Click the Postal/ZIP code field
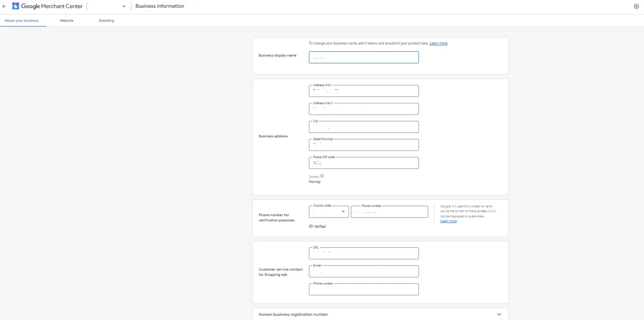This screenshot has height=320, width=644. point(364,163)
